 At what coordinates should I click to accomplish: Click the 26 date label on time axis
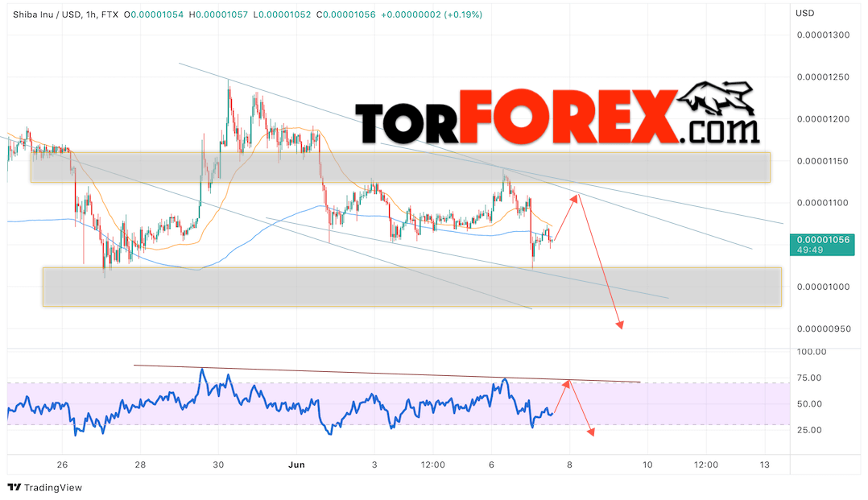click(x=62, y=465)
